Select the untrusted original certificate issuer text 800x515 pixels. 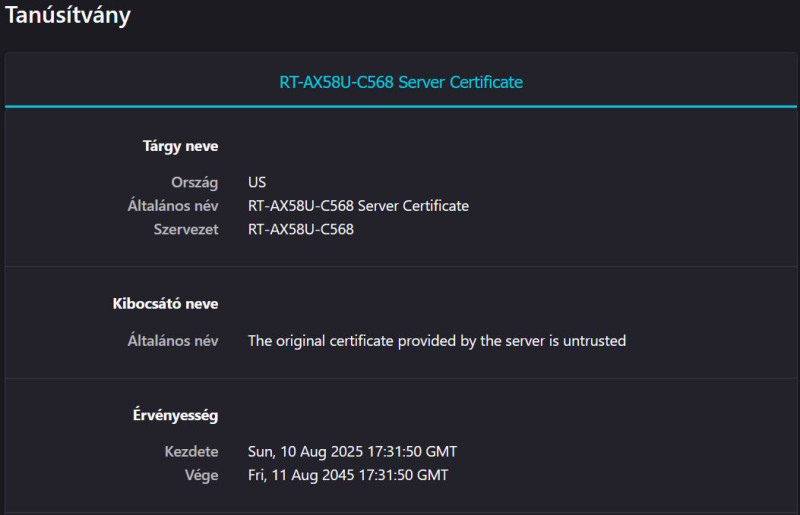[x=437, y=341]
